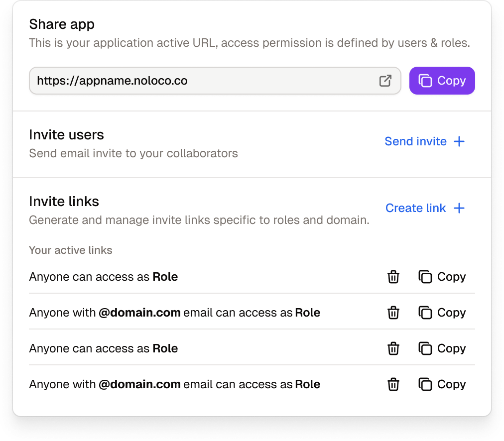Select the 'Share app' heading
This screenshot has width=504, height=441.
pyautogui.click(x=62, y=24)
